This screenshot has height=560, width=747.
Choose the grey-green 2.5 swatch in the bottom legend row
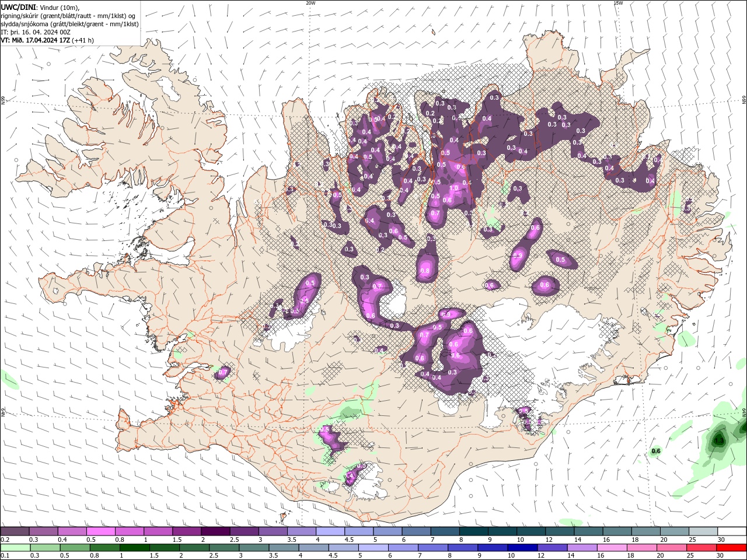click(x=225, y=548)
